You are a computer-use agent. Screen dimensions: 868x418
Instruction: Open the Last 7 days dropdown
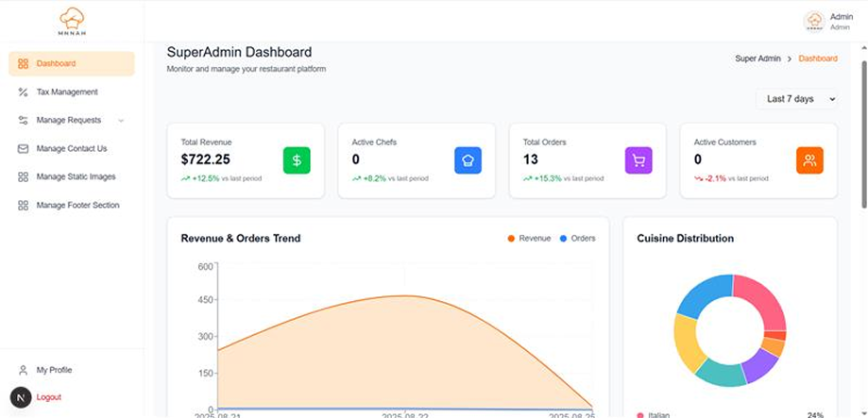[796, 99]
